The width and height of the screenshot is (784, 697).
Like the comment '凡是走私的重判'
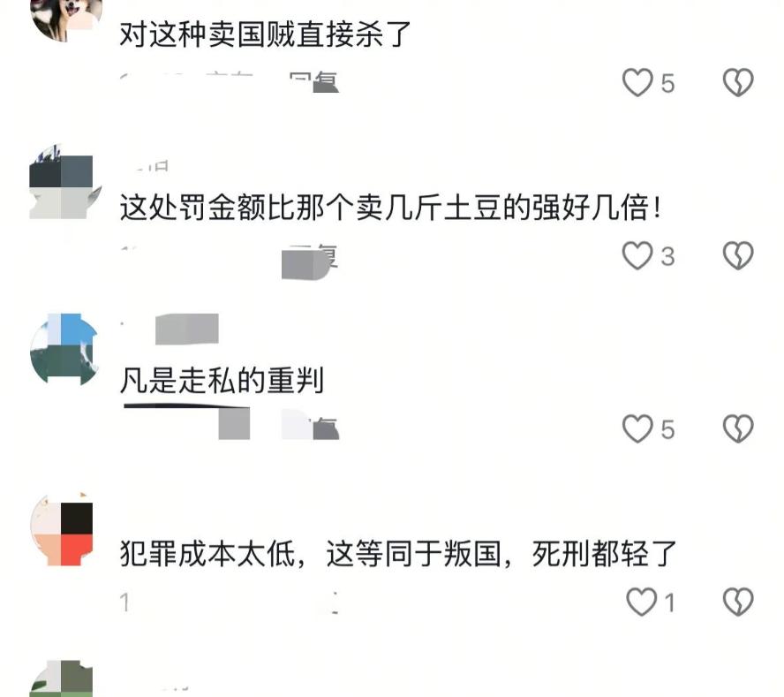638,428
